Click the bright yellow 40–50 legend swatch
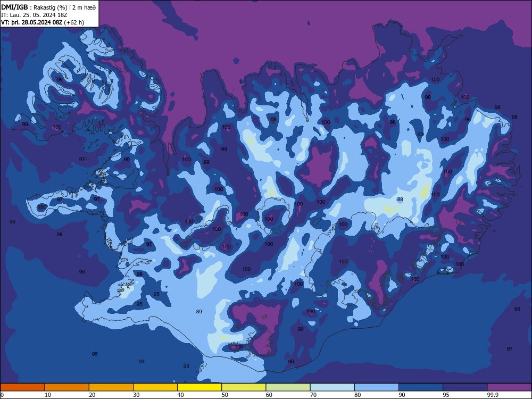This screenshot has height=399, width=532. [199, 387]
